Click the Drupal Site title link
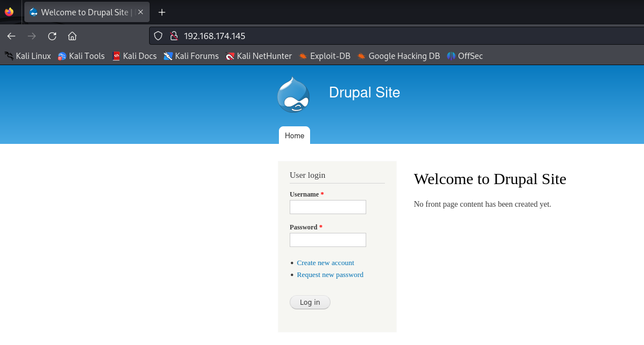 tap(365, 92)
